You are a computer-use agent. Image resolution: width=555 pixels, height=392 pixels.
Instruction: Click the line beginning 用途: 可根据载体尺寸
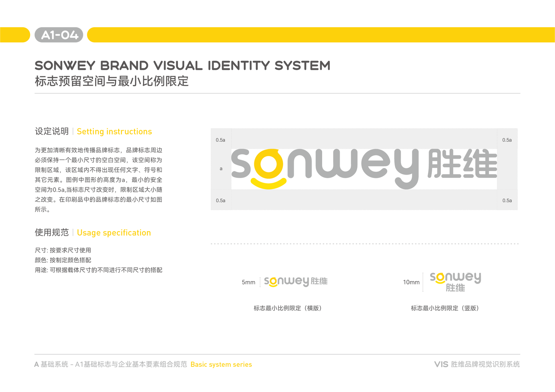(x=98, y=270)
